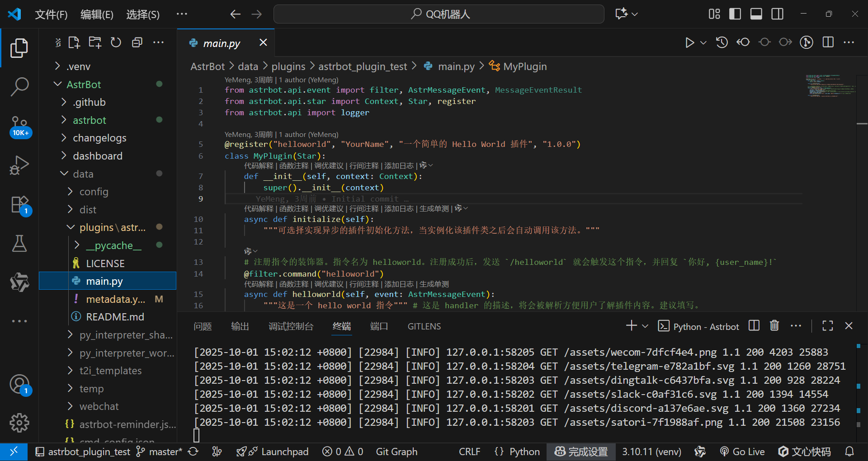Toggle the bottom panel layout button
The width and height of the screenshot is (868, 461).
tap(756, 14)
